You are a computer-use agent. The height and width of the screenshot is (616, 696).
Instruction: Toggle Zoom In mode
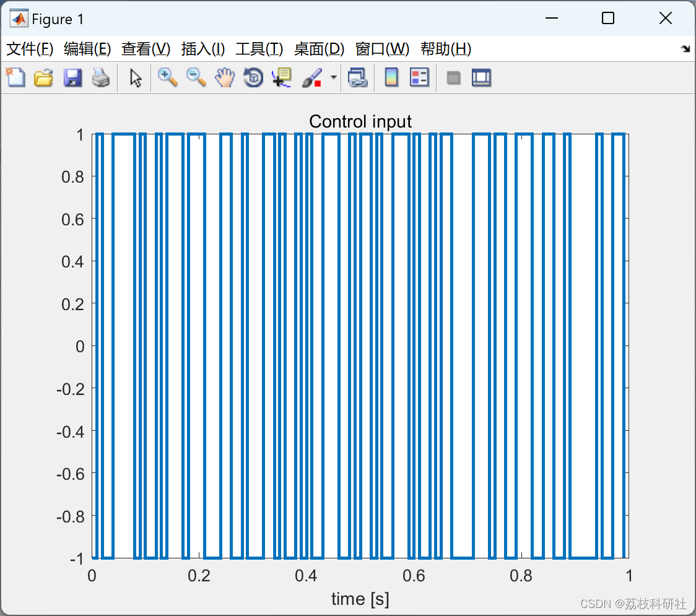point(167,77)
